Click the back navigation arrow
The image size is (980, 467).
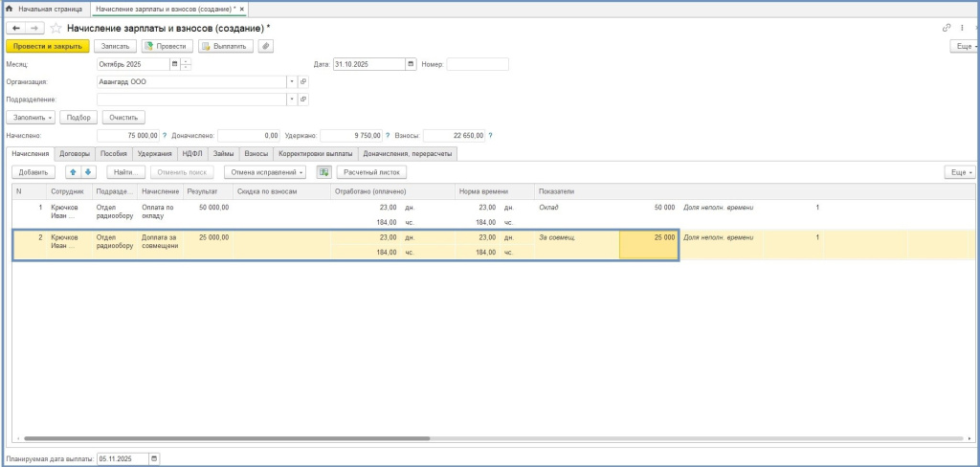coord(16,28)
